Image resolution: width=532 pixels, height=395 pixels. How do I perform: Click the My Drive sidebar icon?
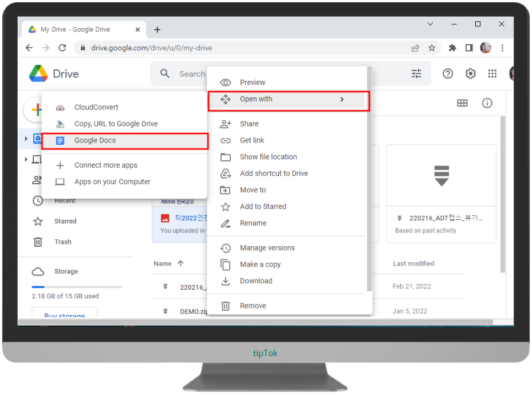pos(37,139)
